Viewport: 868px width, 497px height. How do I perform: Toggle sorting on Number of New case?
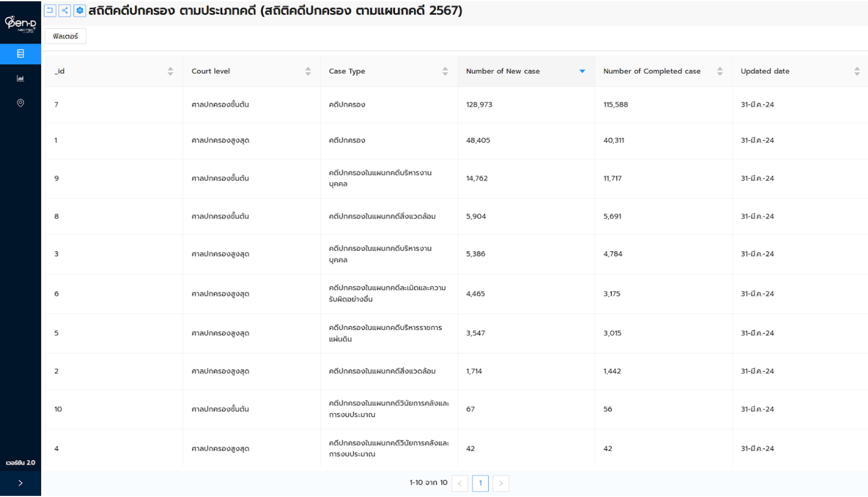pos(582,71)
